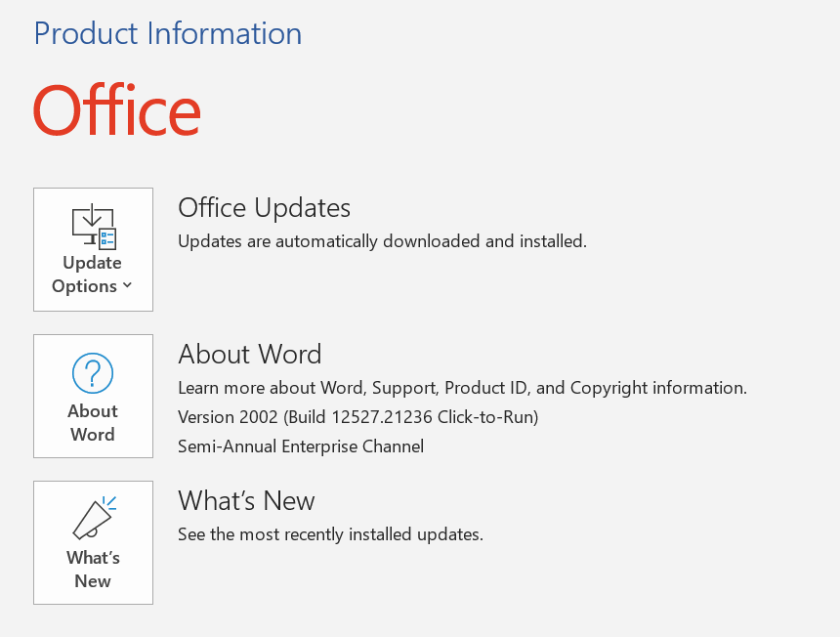Screen dimensions: 840x637
Task: Click the Product Information heading
Action: click(167, 33)
